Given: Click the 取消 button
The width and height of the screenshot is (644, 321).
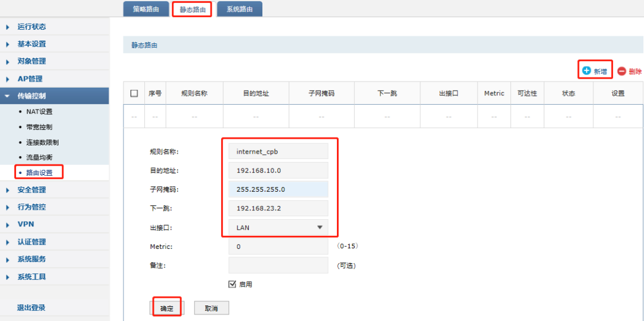Looking at the screenshot, I should point(212,308).
